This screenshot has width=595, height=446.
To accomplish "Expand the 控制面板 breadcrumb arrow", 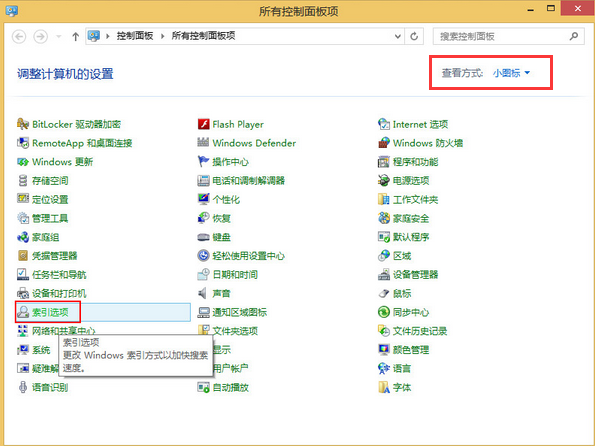I will [163, 36].
